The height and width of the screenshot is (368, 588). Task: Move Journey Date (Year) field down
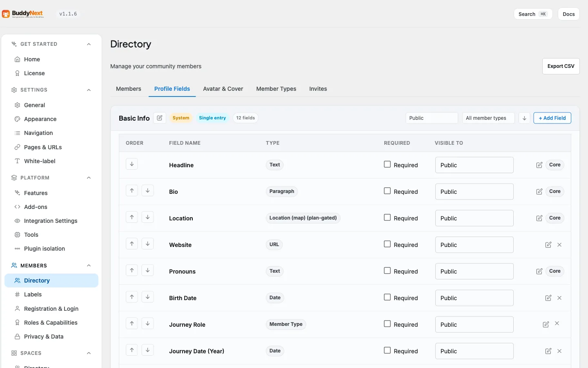[x=147, y=350]
